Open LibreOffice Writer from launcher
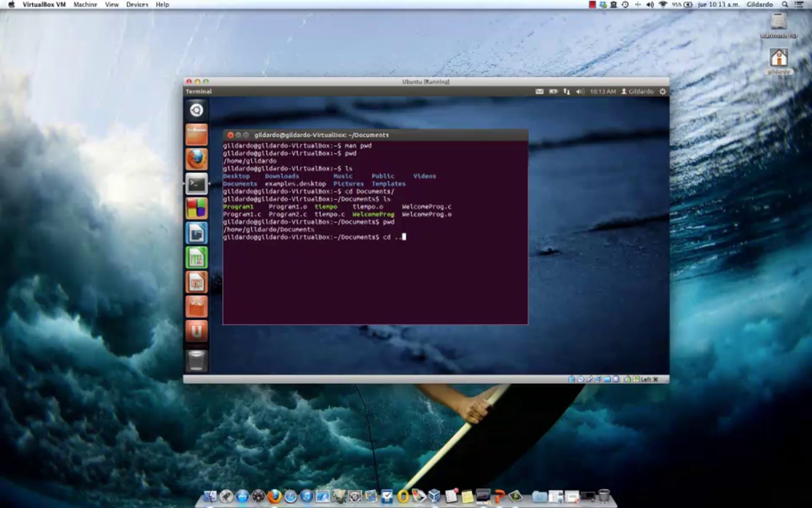 point(197,233)
